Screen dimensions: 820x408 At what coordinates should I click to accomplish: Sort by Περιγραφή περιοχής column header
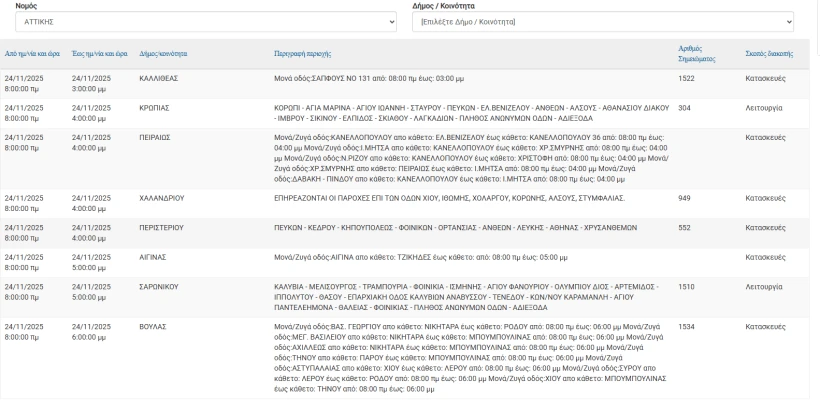[x=302, y=54]
